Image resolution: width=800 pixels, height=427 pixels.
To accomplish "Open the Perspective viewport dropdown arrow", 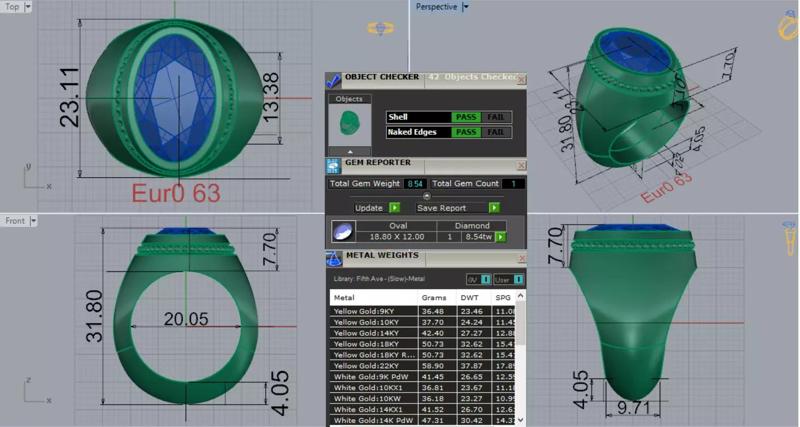I will click(x=465, y=7).
